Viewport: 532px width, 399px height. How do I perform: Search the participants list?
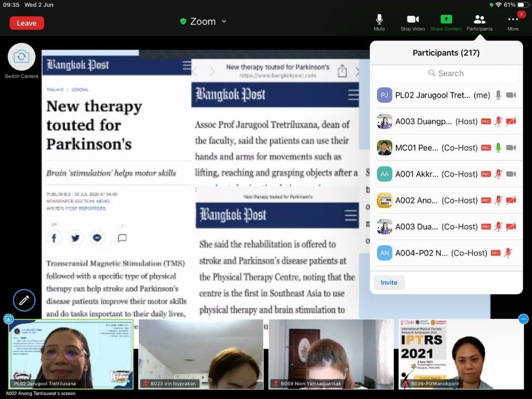click(x=446, y=73)
